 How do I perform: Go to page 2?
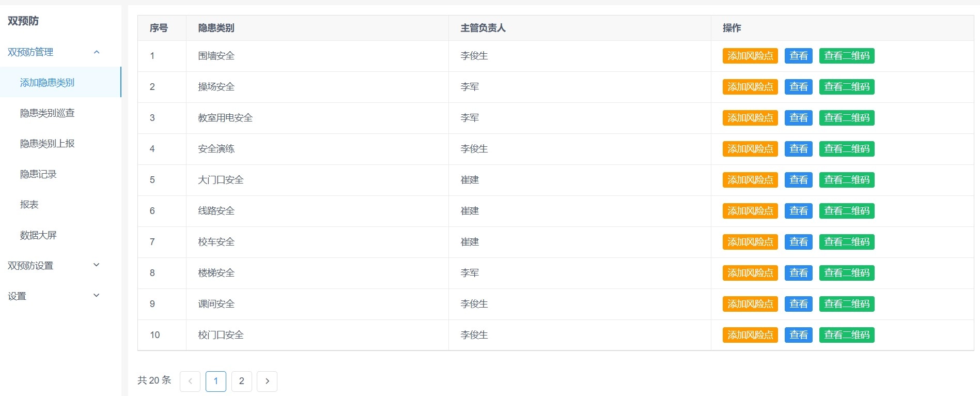[242, 382]
